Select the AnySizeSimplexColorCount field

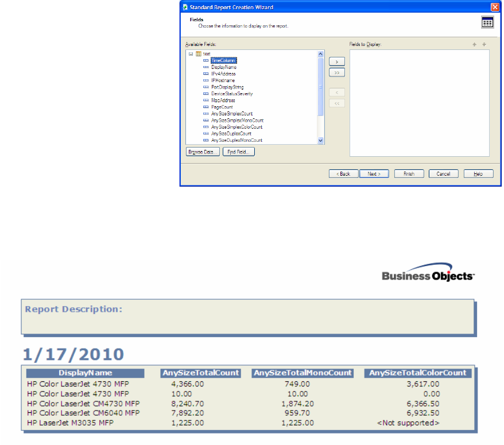(x=237, y=127)
